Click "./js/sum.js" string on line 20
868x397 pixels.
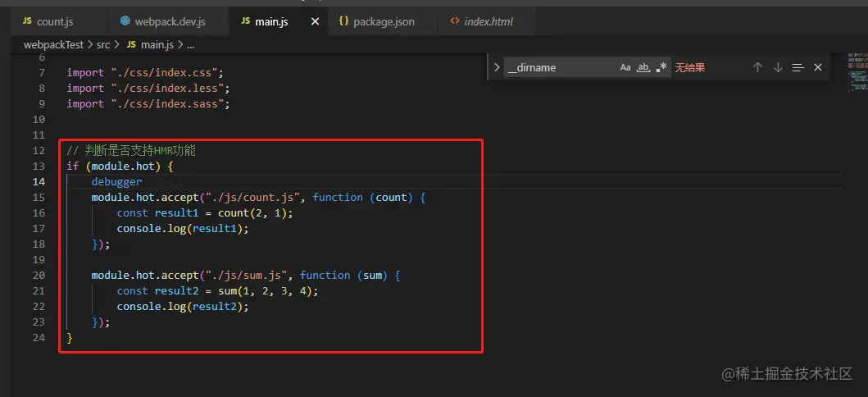tap(247, 275)
